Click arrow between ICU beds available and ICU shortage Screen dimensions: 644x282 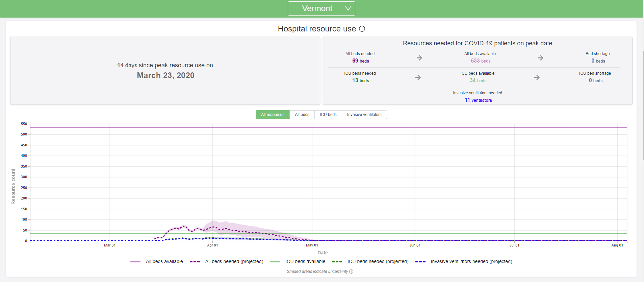pos(537,77)
